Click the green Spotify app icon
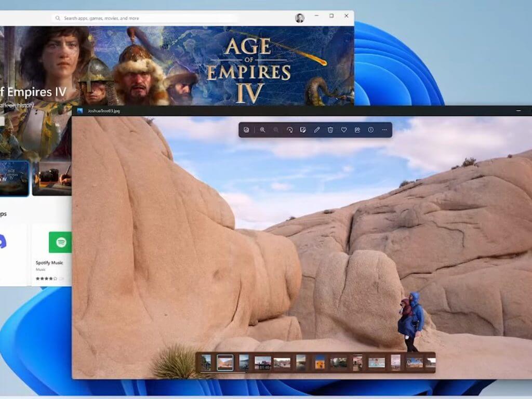This screenshot has width=532, height=399. pyautogui.click(x=60, y=242)
